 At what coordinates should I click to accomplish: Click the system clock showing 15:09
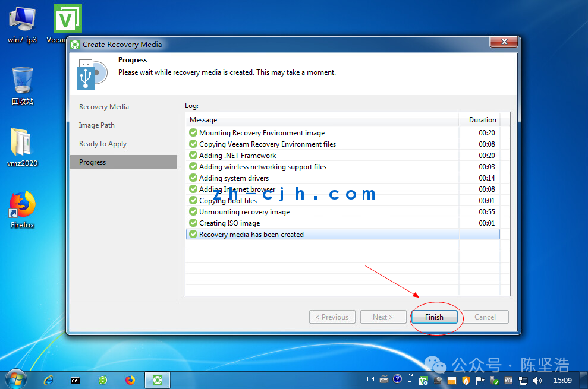tap(562, 380)
